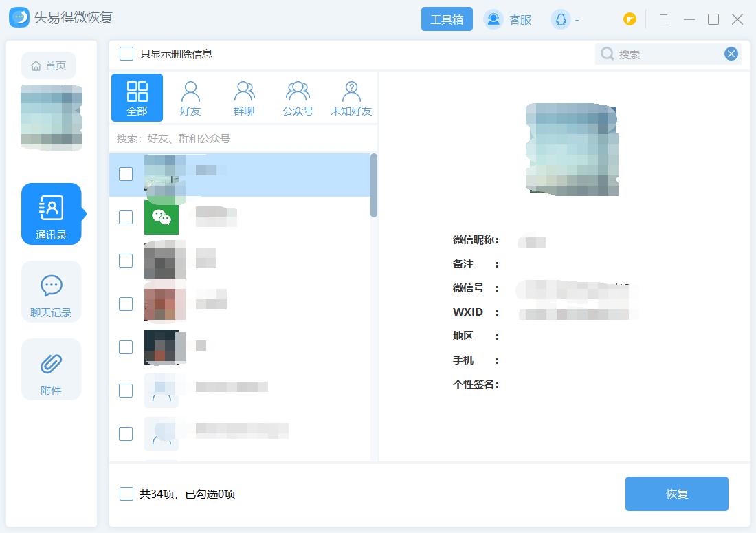Image resolution: width=756 pixels, height=533 pixels.
Task: Open the 工具箱 toolbox
Action: pos(447,19)
